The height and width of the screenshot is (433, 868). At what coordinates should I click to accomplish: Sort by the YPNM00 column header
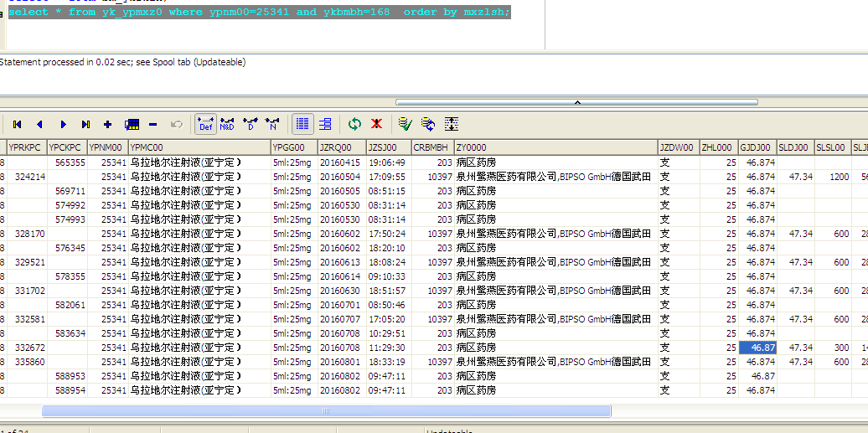109,148
